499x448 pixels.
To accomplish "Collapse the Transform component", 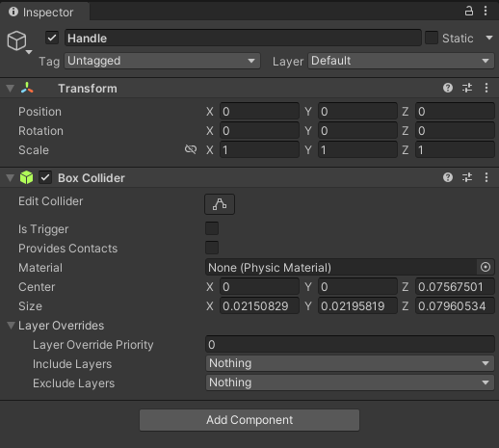I will coord(11,88).
